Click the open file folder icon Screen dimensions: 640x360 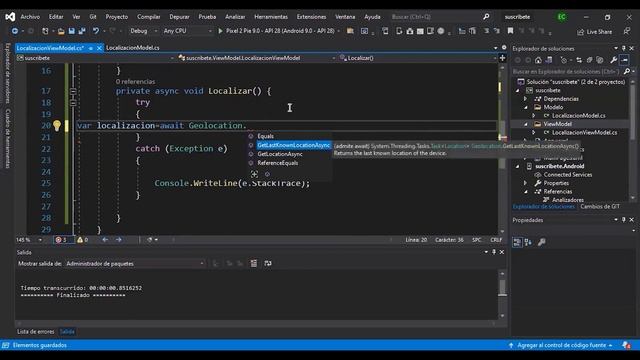click(61, 31)
